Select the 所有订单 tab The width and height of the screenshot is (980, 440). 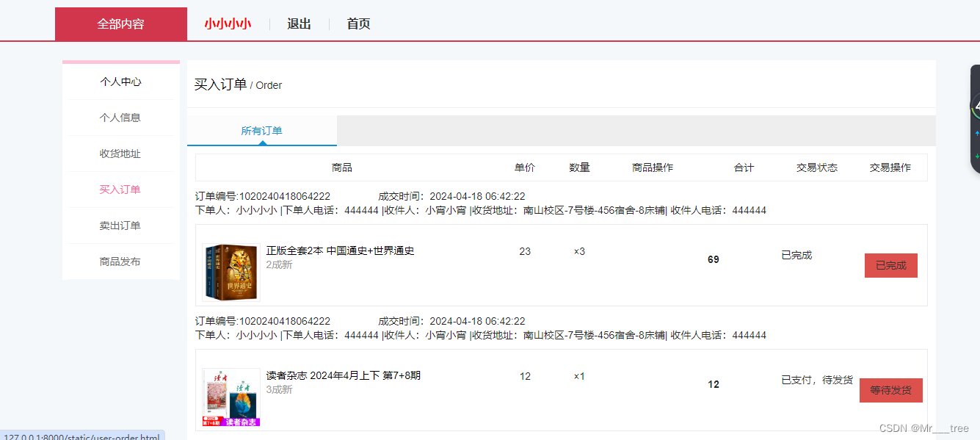tap(261, 130)
